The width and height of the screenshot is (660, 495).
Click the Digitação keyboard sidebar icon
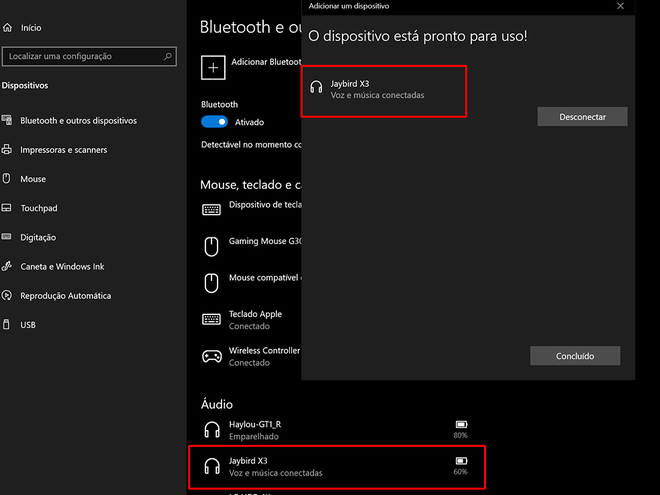6,237
